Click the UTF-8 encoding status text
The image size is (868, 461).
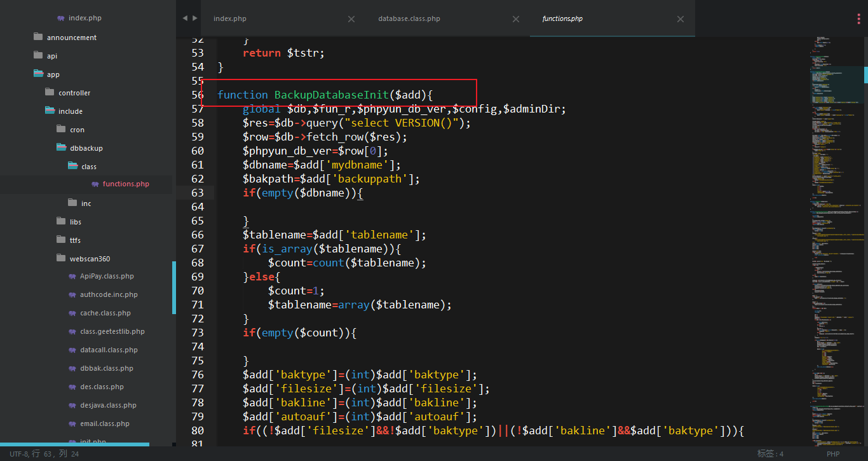(x=19, y=454)
